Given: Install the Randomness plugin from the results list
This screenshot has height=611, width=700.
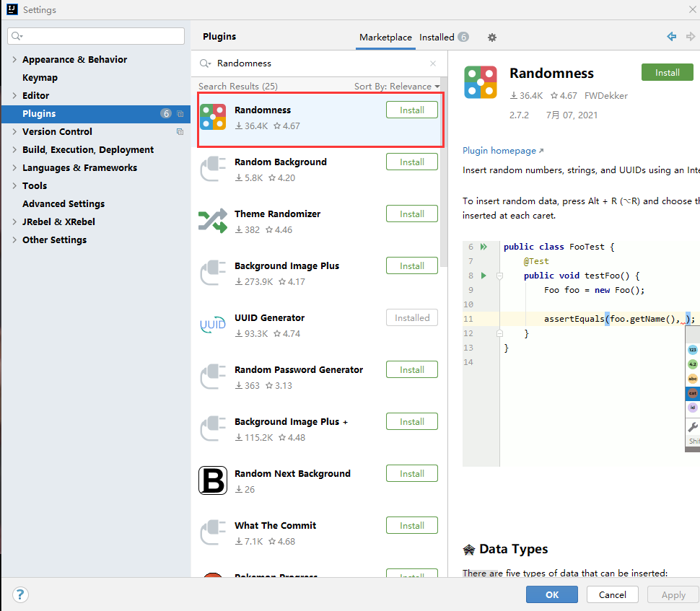Looking at the screenshot, I should pos(411,110).
